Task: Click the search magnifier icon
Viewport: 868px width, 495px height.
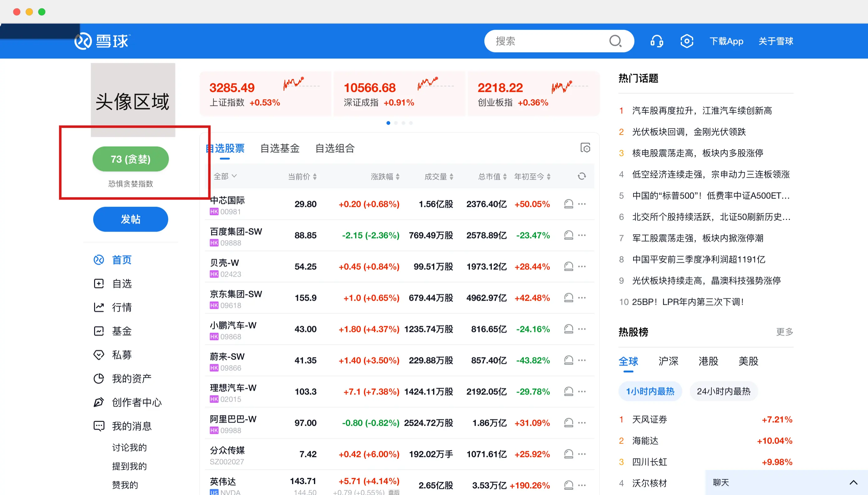Action: [615, 41]
